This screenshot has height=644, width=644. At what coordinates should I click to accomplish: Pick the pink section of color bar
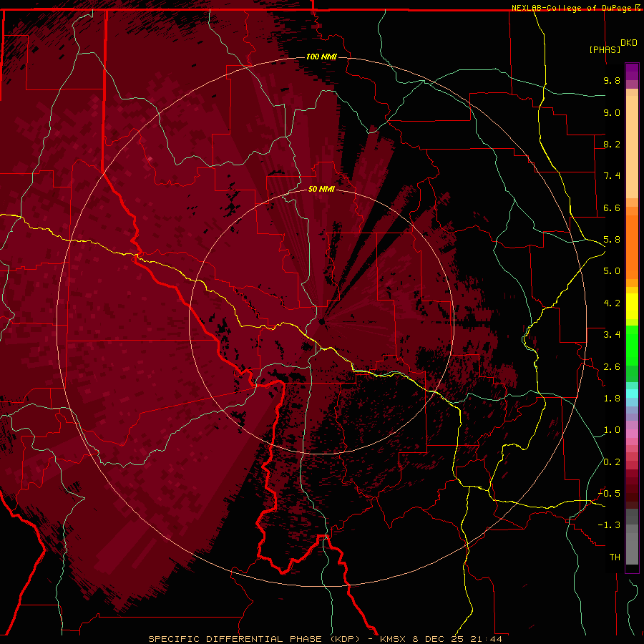pos(632,434)
